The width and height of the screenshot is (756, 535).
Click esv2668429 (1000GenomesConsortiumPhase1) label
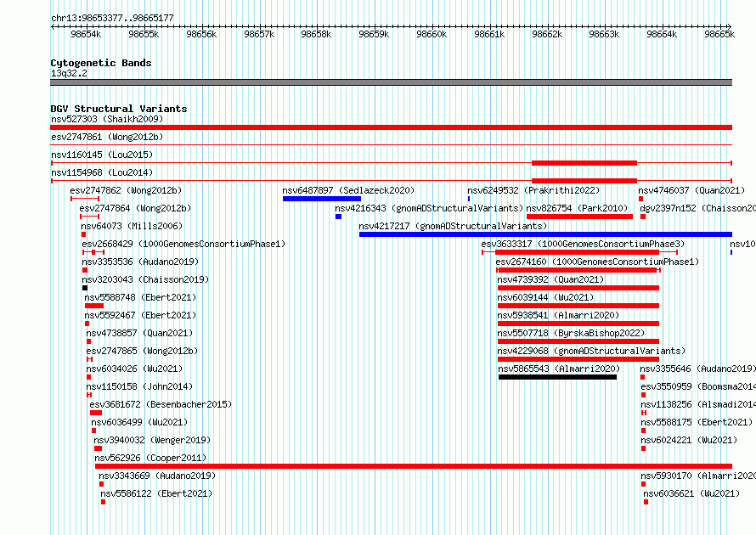coord(183,244)
